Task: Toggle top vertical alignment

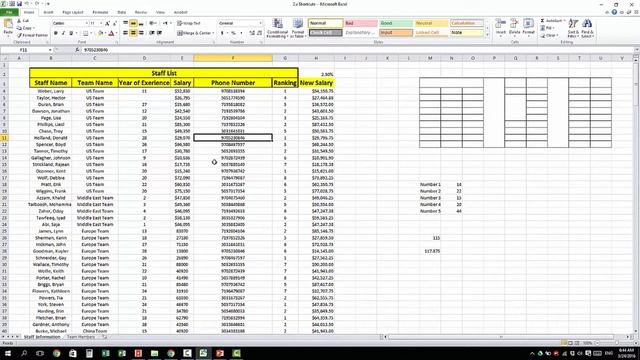Action: (126, 23)
